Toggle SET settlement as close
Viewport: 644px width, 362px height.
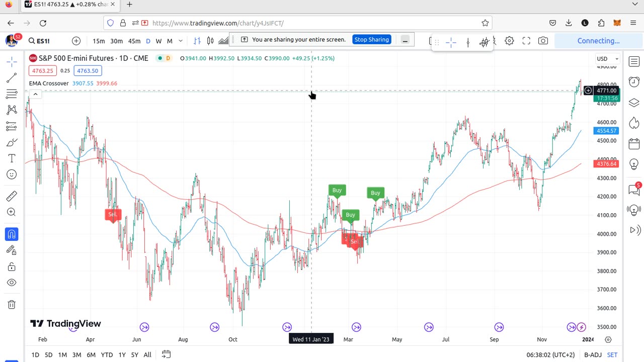[x=612, y=355]
